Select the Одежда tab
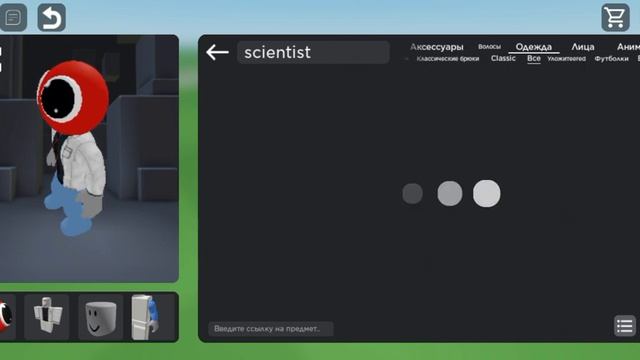This screenshot has height=360, width=640. point(533,47)
